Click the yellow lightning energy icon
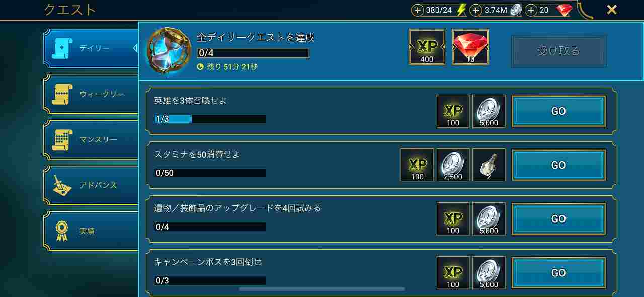 (x=461, y=10)
